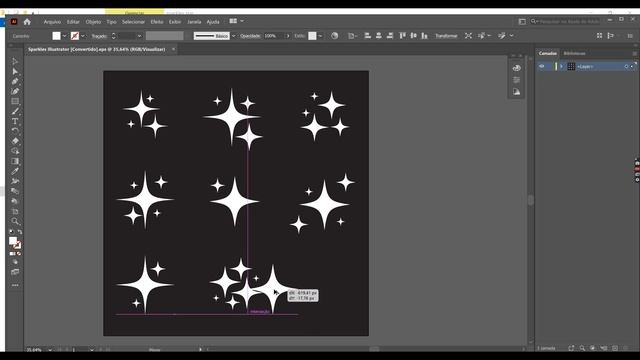
Task: Click the Recolor Artwork wheel icon
Action: click(x=335, y=36)
